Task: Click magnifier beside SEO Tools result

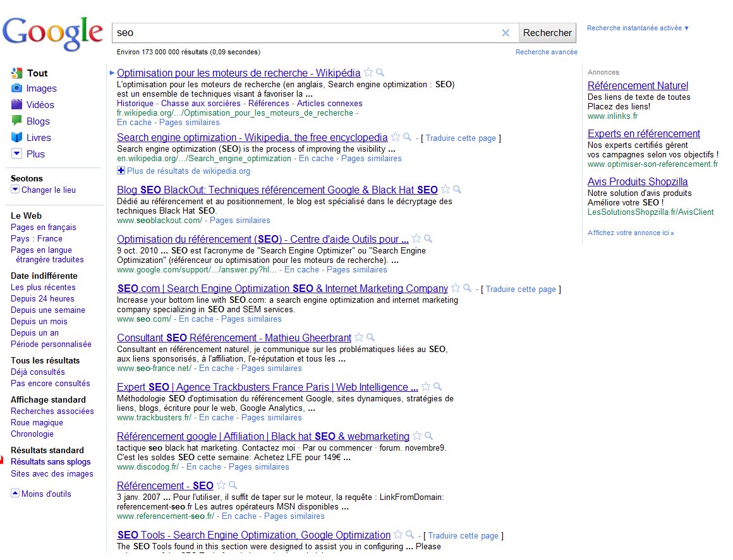Action: 410,534
